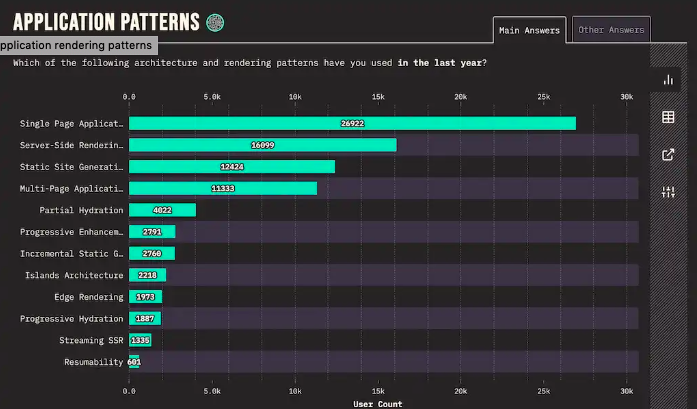Screen dimensions: 697x409
Task: Click the Streaming SSR label
Action: pos(94,340)
